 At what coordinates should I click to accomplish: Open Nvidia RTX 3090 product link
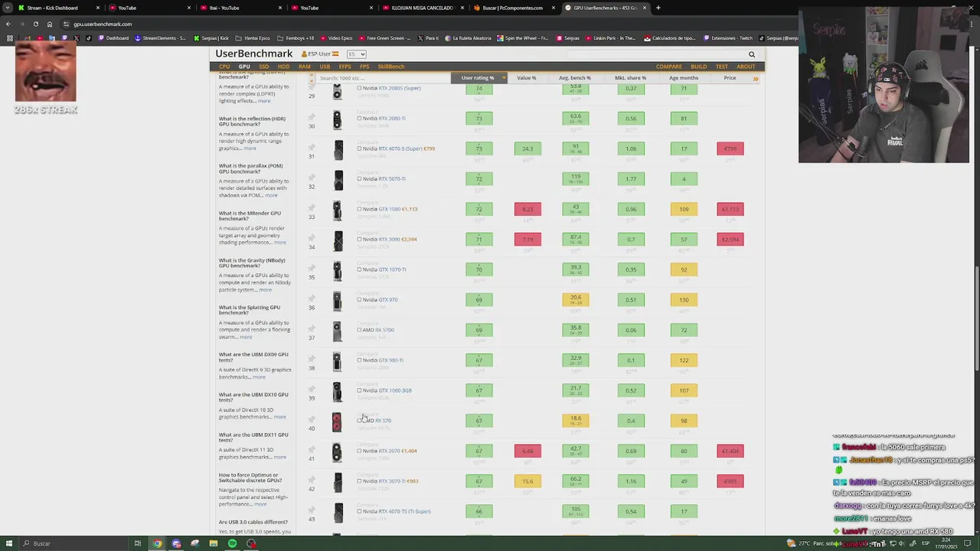tap(389, 240)
